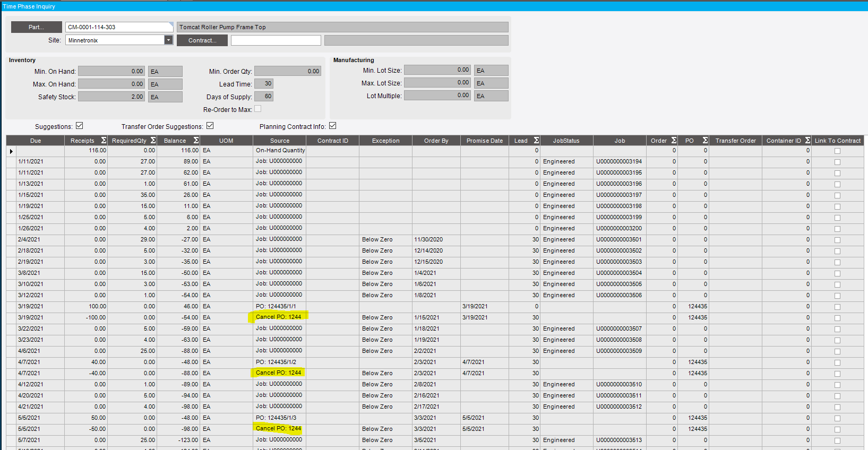
Task: Sort by the Exception column header
Action: point(385,141)
